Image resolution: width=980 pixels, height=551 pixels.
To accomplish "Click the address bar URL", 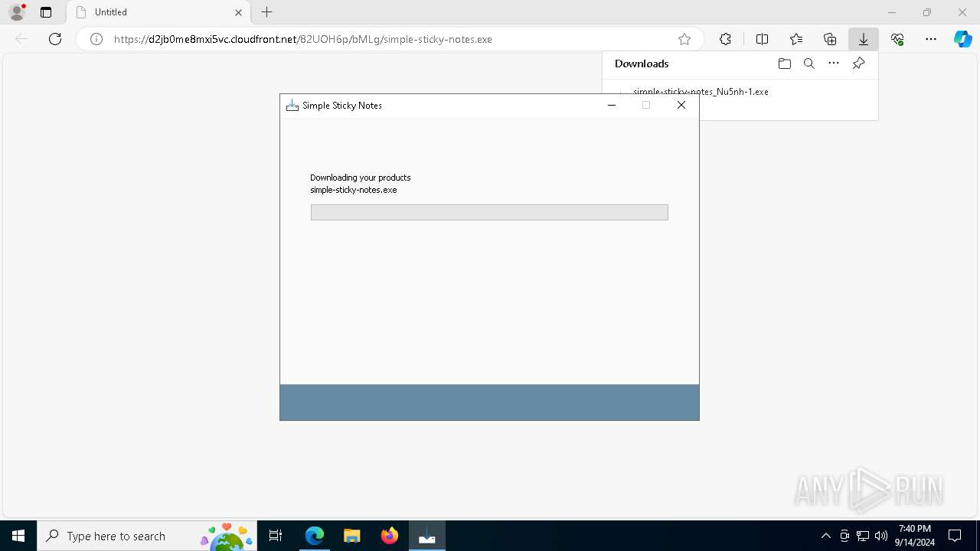I will [303, 39].
